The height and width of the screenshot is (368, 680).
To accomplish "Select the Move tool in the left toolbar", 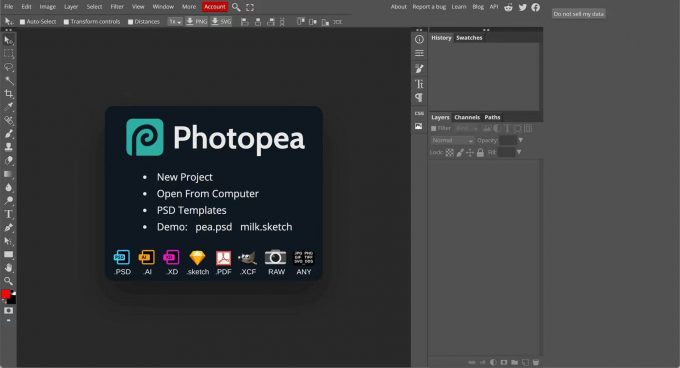I will click(x=8, y=40).
